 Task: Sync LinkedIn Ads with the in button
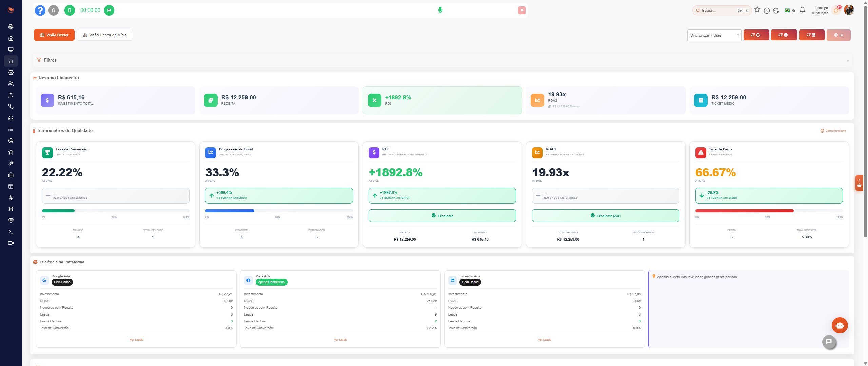812,35
